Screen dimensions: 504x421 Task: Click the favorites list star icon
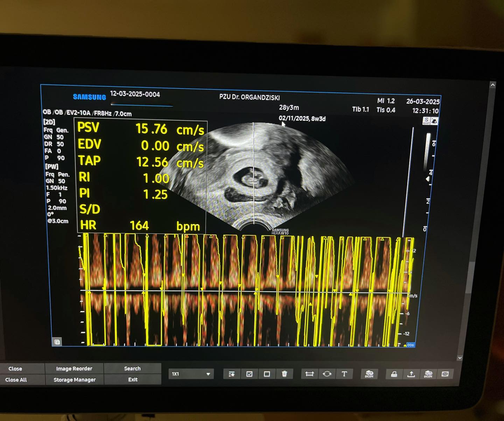click(x=232, y=374)
